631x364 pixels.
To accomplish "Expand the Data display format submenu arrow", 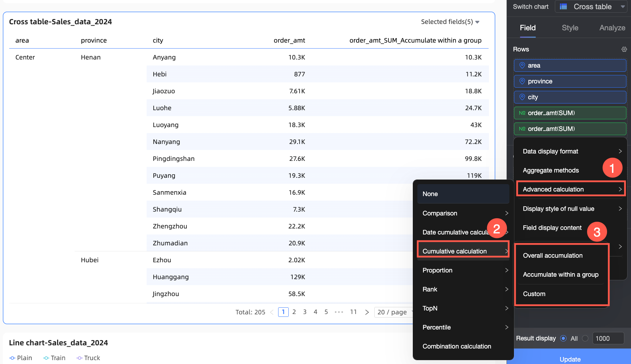I will pyautogui.click(x=620, y=151).
